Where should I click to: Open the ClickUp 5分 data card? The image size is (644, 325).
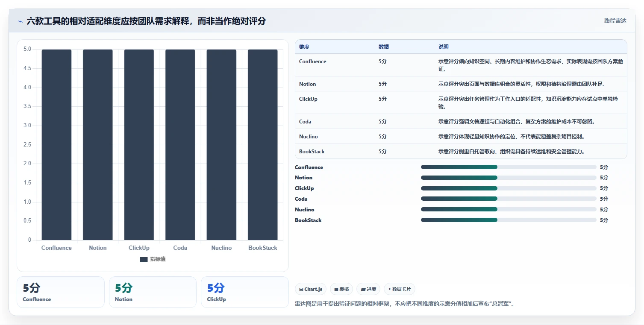click(x=245, y=292)
